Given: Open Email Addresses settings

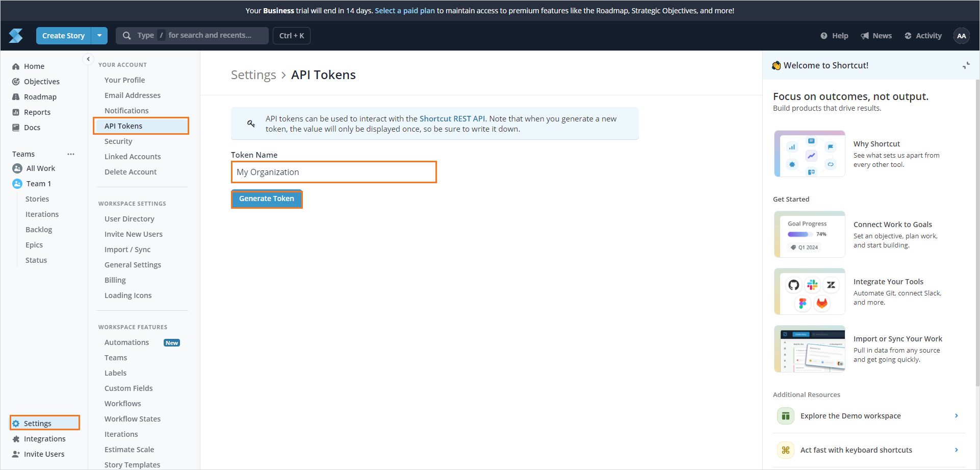Looking at the screenshot, I should click(x=133, y=95).
